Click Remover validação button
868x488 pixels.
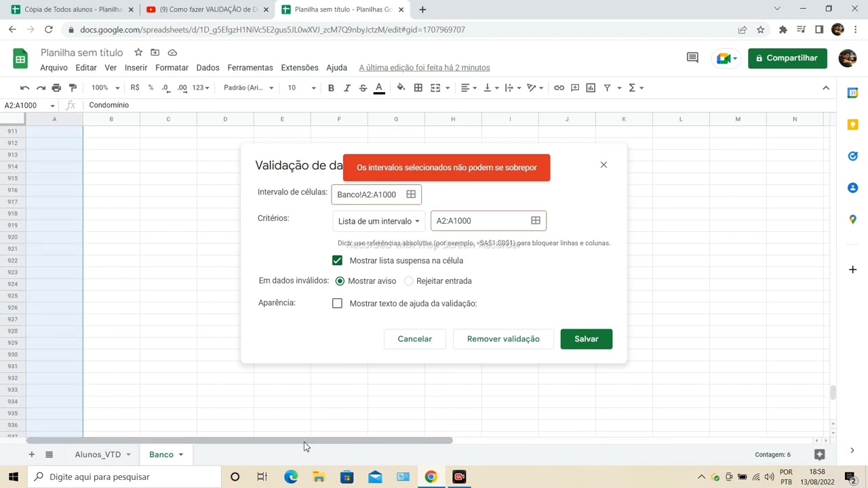pyautogui.click(x=503, y=339)
